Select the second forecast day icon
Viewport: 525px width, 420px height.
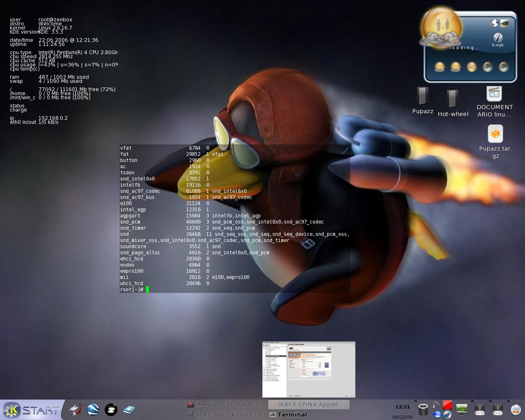[x=456, y=67]
